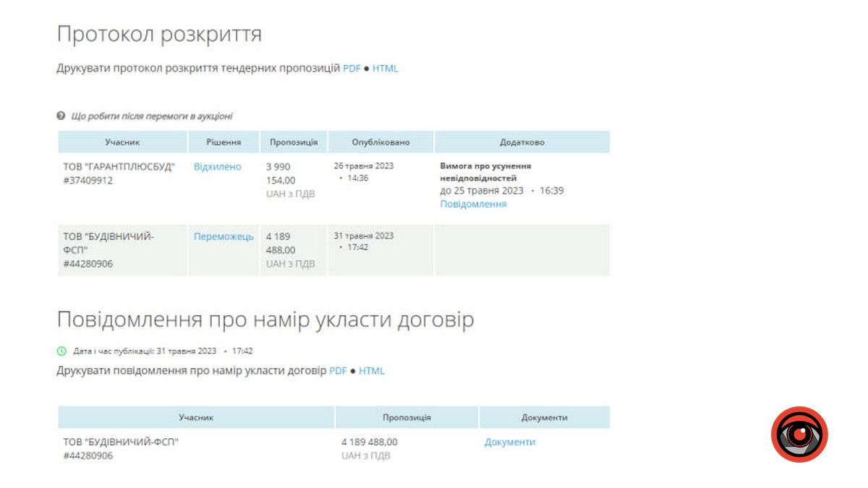This screenshot has height=488, width=868.
Task: Click the question mark help icon
Action: point(63,114)
